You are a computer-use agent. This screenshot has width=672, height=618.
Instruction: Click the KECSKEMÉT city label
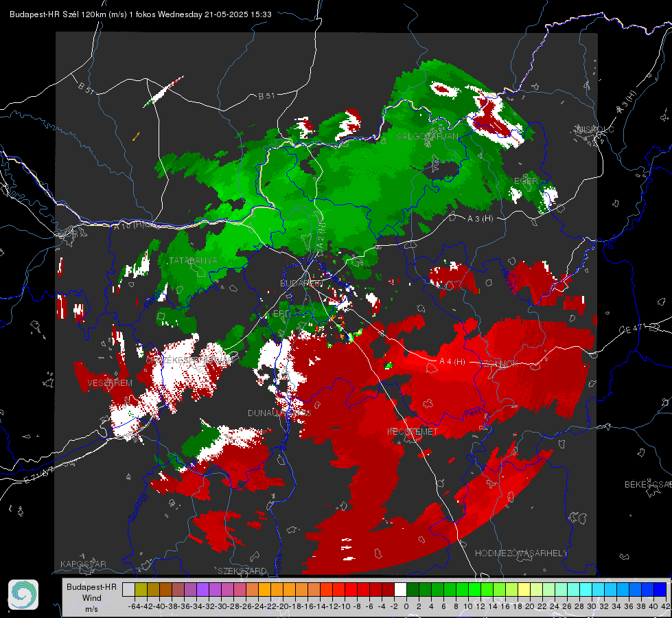(413, 431)
